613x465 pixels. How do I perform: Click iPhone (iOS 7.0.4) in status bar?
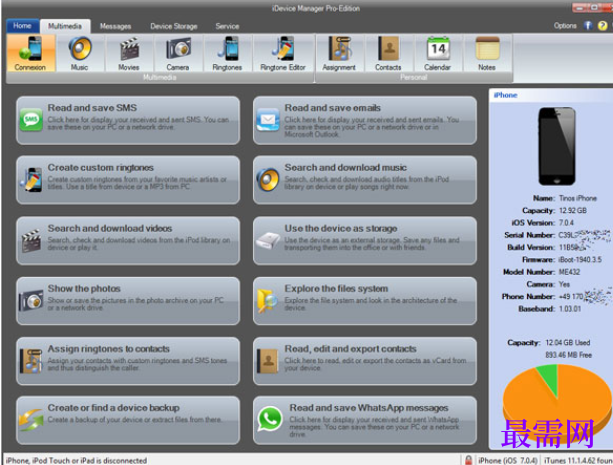pyautogui.click(x=508, y=460)
